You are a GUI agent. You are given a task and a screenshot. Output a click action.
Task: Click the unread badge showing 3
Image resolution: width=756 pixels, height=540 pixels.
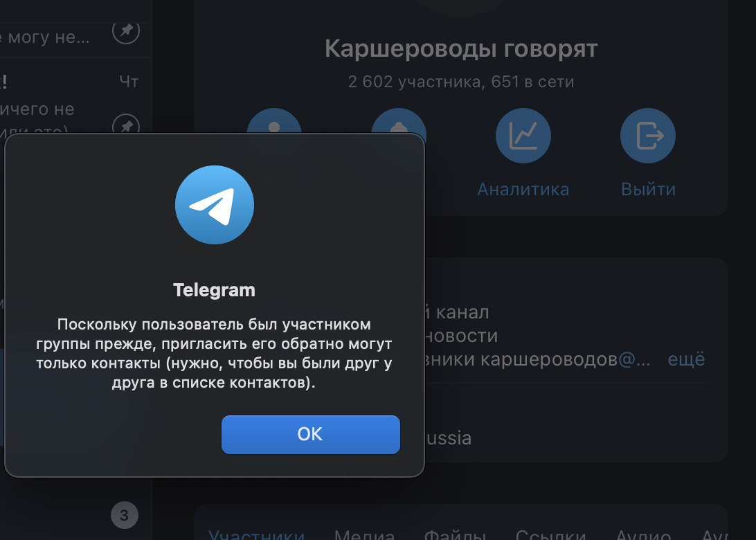tap(125, 515)
